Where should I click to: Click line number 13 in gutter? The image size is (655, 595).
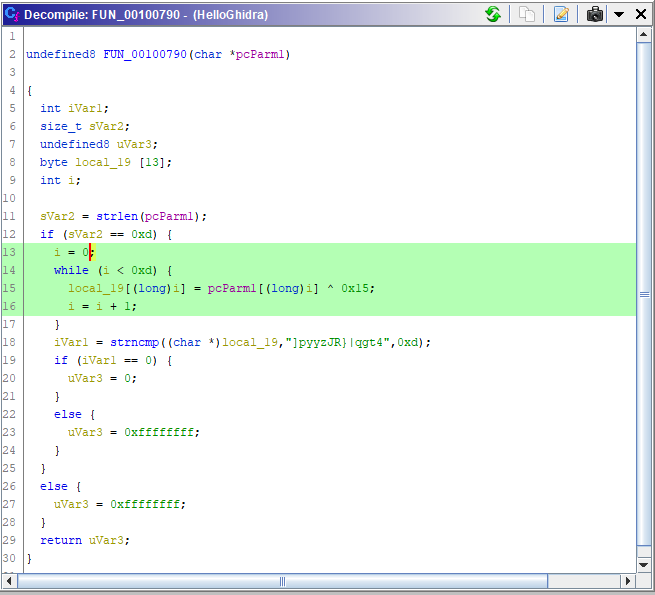9,252
